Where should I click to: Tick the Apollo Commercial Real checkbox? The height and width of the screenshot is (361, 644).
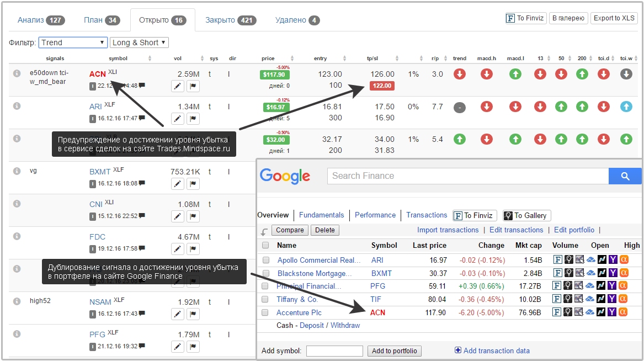[x=266, y=260]
